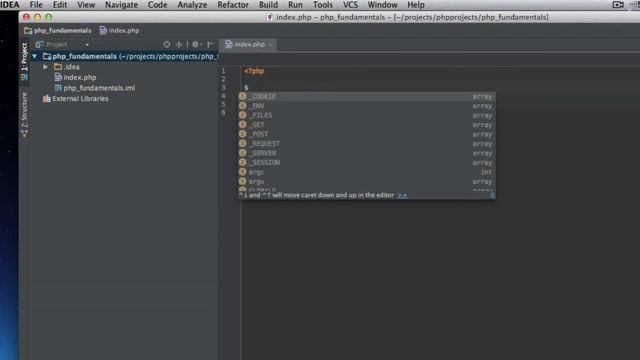Open the VCS menu
This screenshot has height=360, width=640.
[x=350, y=5]
